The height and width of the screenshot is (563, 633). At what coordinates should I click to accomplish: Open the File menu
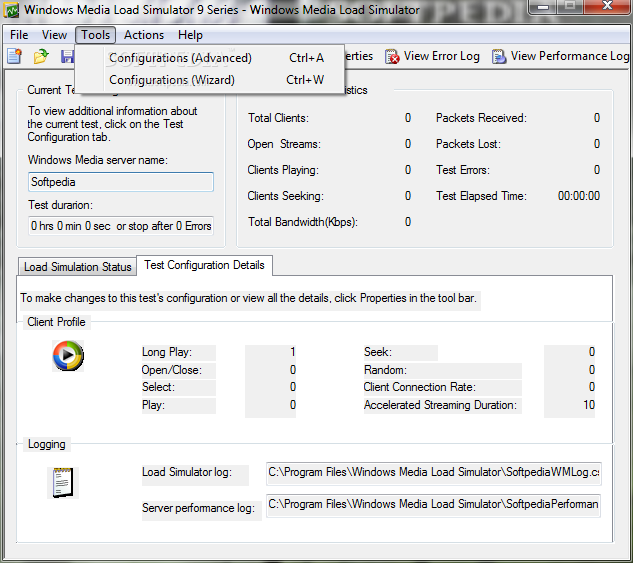pyautogui.click(x=19, y=35)
